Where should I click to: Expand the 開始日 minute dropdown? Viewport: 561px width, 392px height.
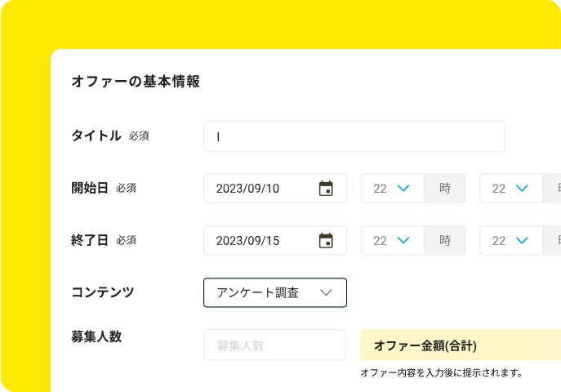[510, 189]
